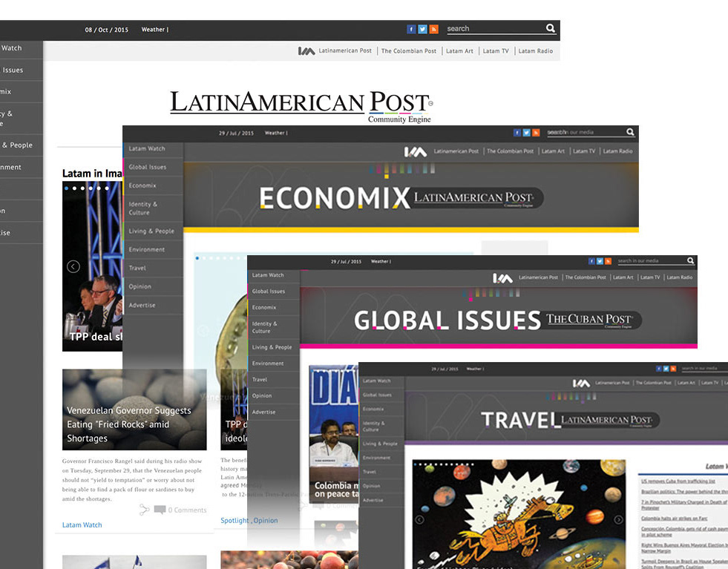Click Twitter icon on Global Issues page
The width and height of the screenshot is (728, 569).
point(600,261)
